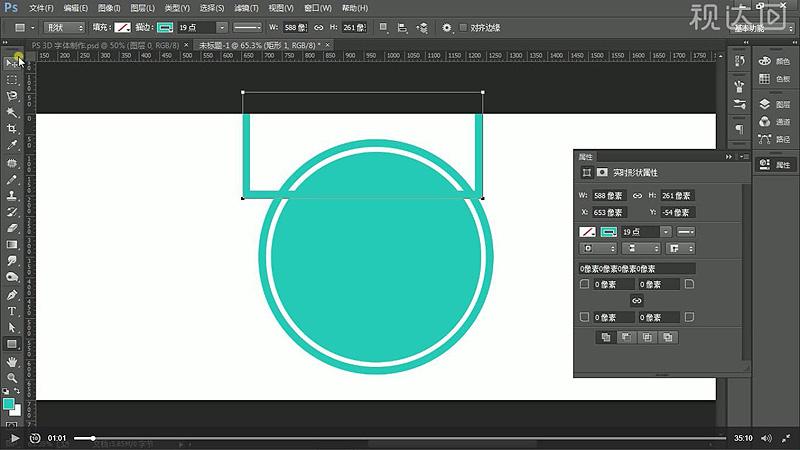Open stroke type dropdown in Properties panel
The image size is (800, 450).
(x=686, y=232)
